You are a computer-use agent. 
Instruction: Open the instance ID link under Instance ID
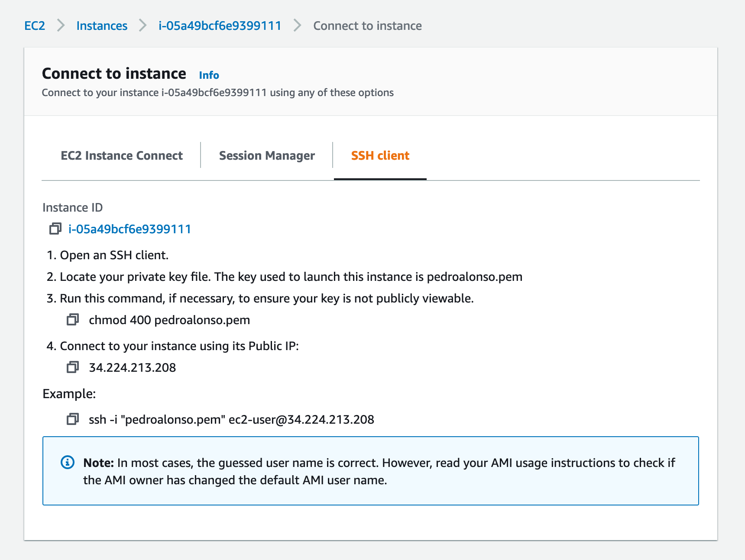pos(130,229)
